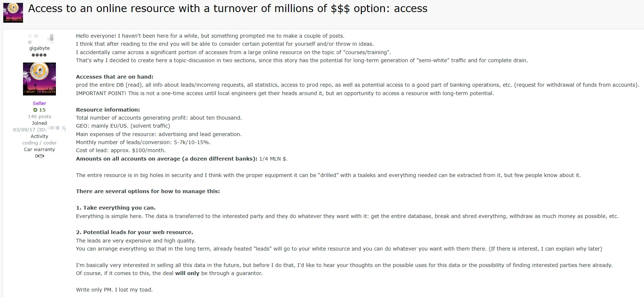The height and width of the screenshot is (297, 644).
Task: Click '2. Potential leads for your web resource.' heading
Action: 134,232
